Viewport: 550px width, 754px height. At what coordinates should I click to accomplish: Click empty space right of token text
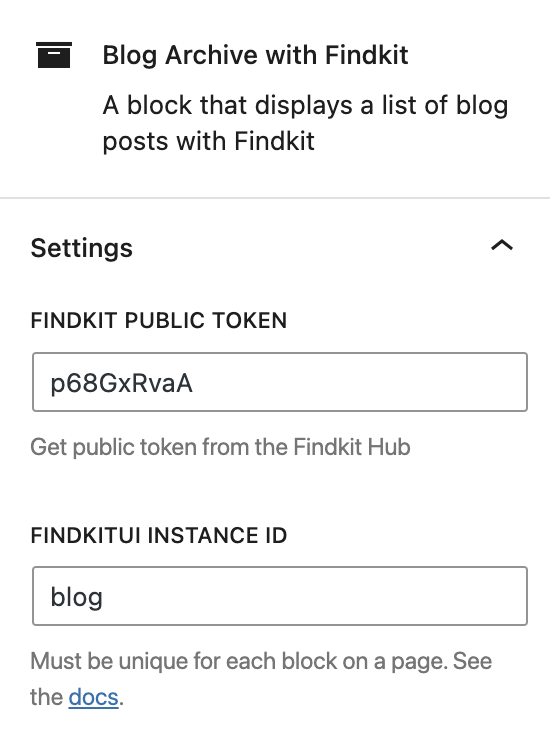click(361, 382)
